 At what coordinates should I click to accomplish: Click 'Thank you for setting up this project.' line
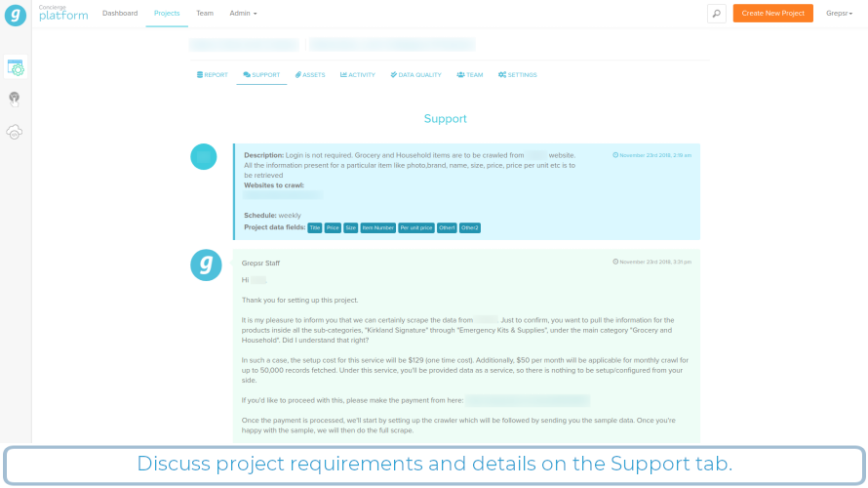pos(299,300)
